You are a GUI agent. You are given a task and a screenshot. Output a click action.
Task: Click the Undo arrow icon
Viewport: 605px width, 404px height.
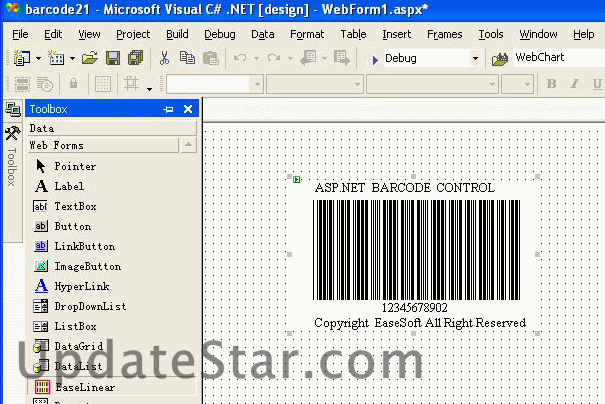[x=240, y=58]
